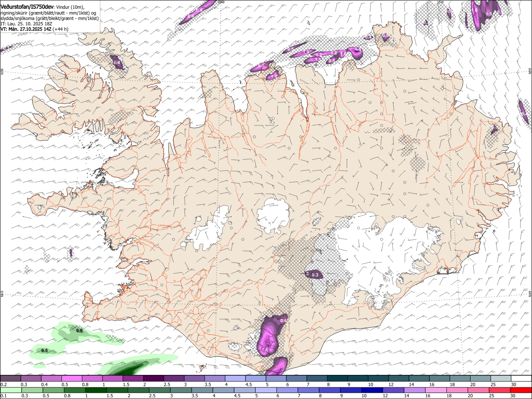Image resolution: width=532 pixels, height=399 pixels.
Task: Select the dark teal snow swatch labeled 9
Action: 357,378
